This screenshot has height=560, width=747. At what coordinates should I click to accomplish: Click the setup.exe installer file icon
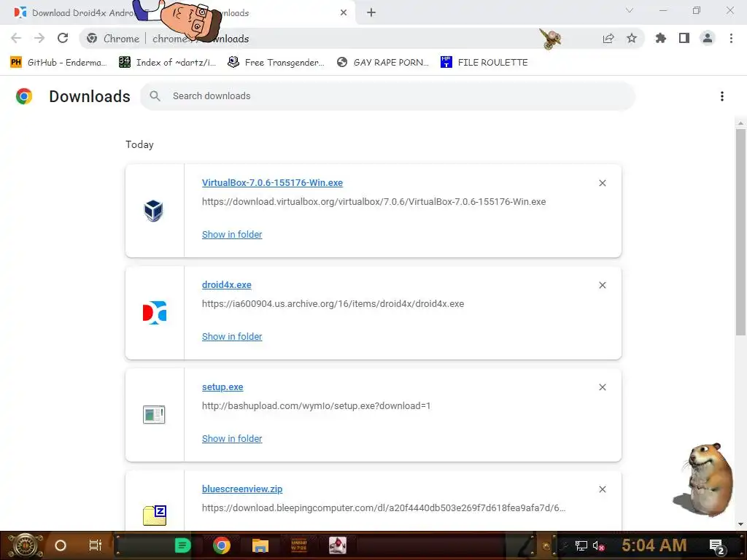154,414
